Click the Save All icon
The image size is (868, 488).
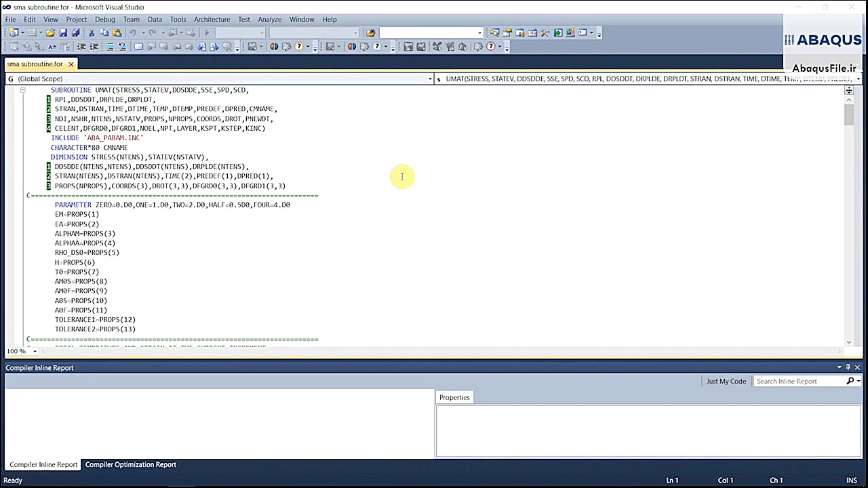point(75,33)
